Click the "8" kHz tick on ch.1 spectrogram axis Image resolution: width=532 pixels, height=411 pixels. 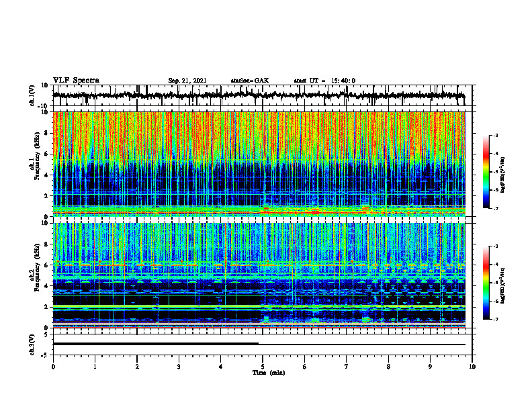coord(47,133)
